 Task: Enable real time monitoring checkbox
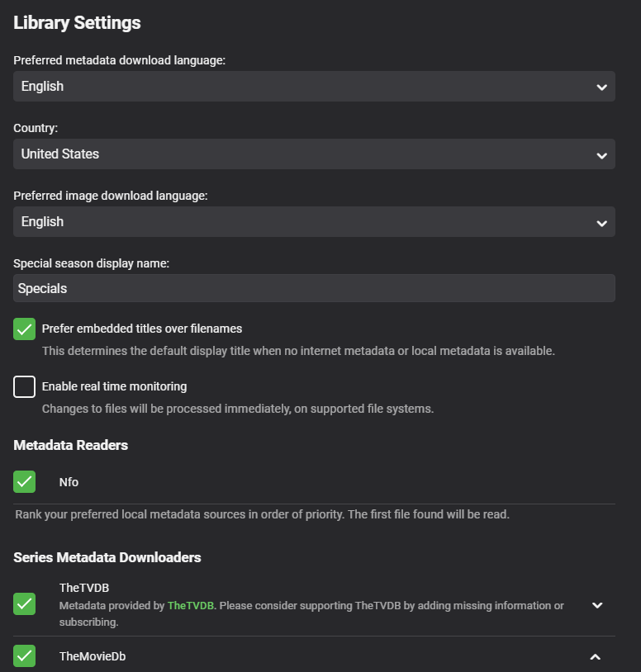[x=25, y=386]
